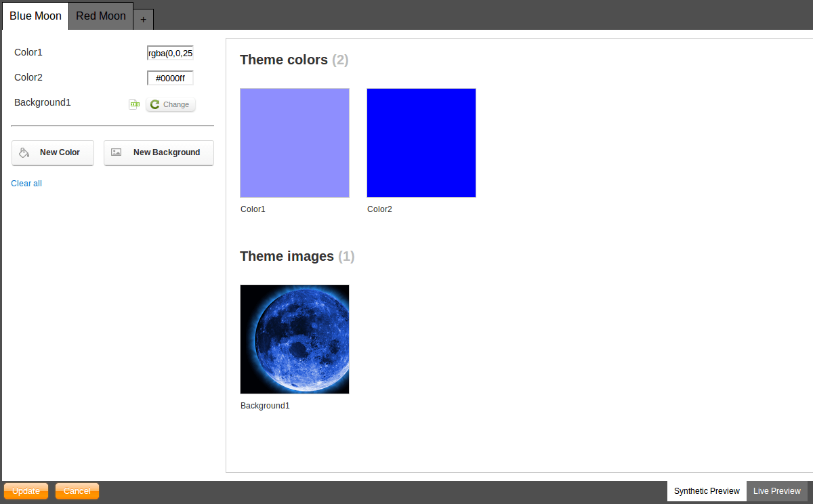Switch to Synthetic Preview mode
The height and width of the screenshot is (504, 813).
(x=707, y=490)
